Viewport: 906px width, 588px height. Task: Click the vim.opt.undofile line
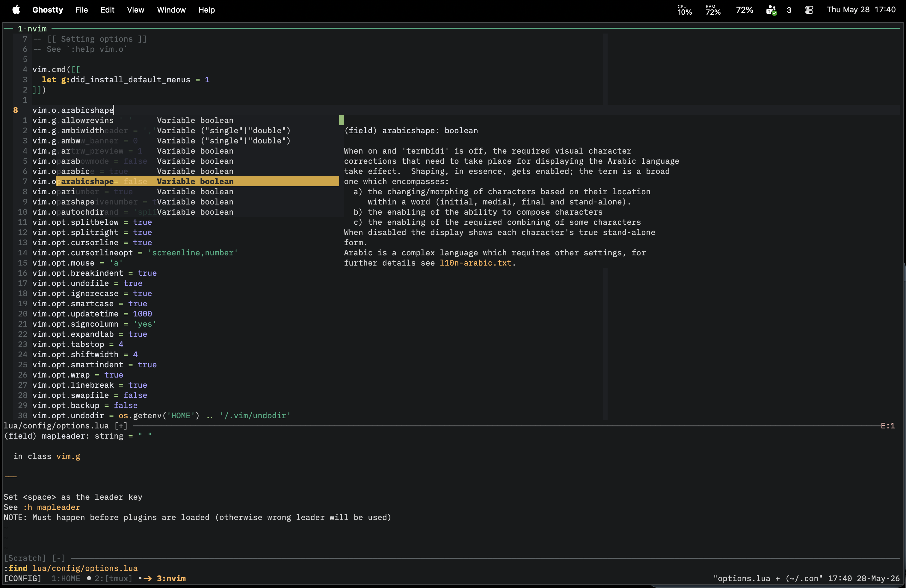point(87,283)
